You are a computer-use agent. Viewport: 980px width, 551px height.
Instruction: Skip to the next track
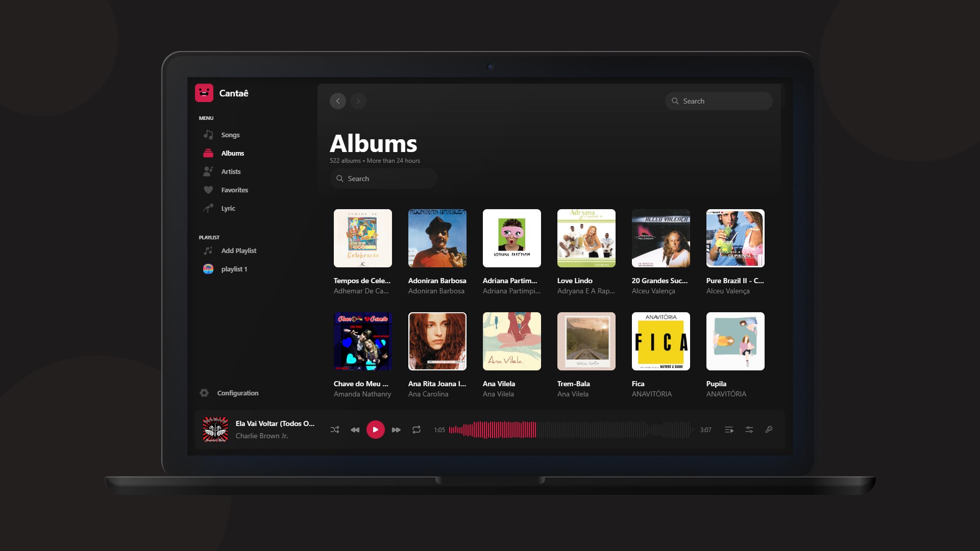(396, 430)
